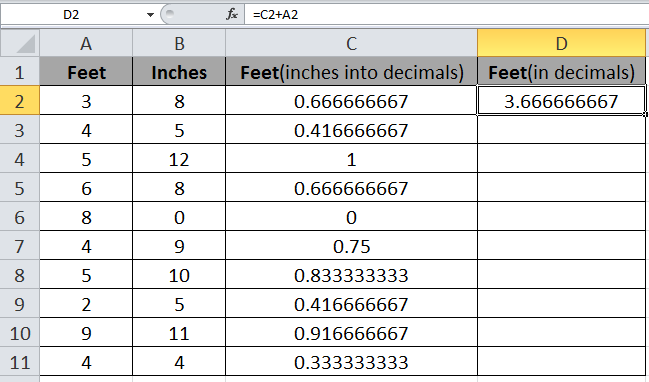Click the formula bar expand circle button

(169, 14)
